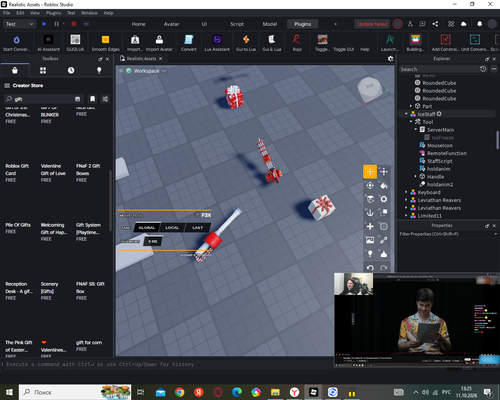
Task: Open the Add Constraint plugin
Action: [445, 43]
